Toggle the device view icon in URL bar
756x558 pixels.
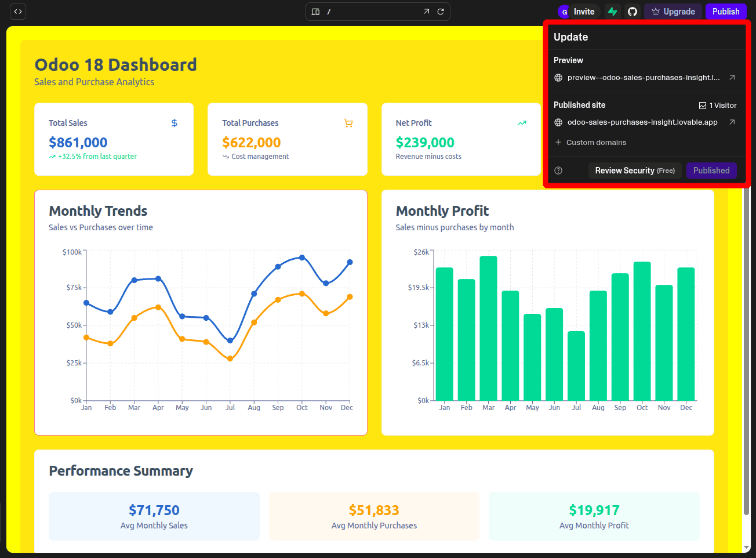[315, 12]
